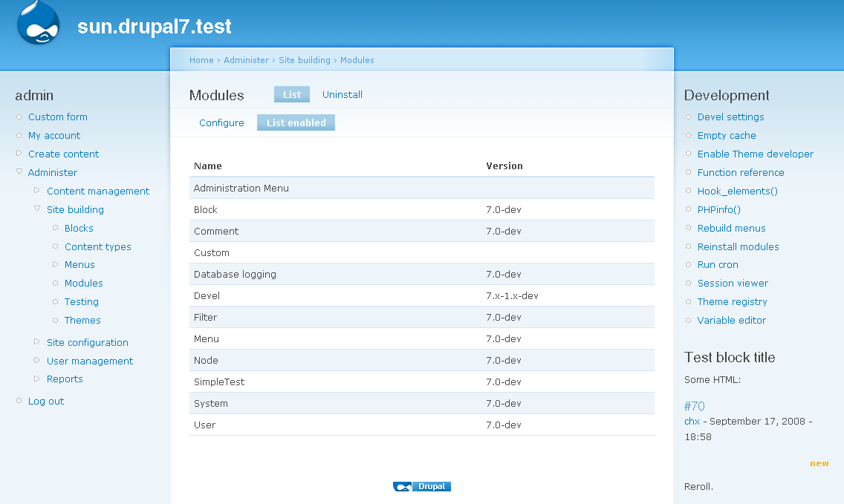Viewport: 844px width, 504px height.
Task: Click the Drupal badge at page bottom
Action: pyautogui.click(x=422, y=486)
